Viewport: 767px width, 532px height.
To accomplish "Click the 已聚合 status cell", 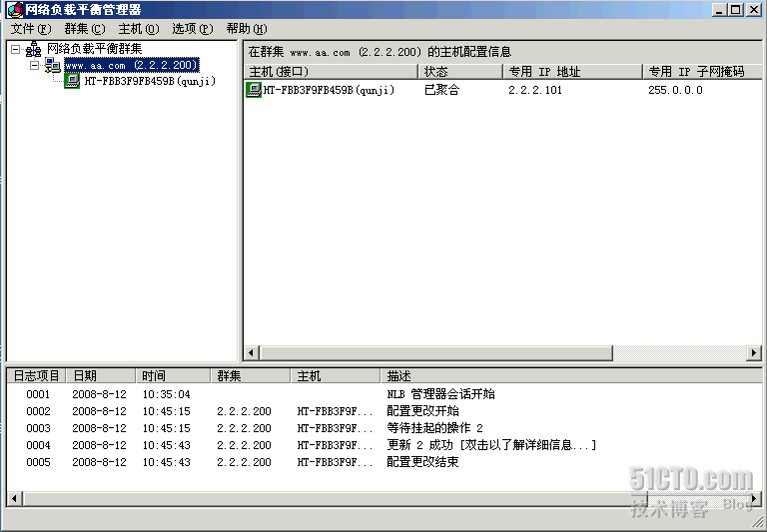I will click(x=441, y=90).
